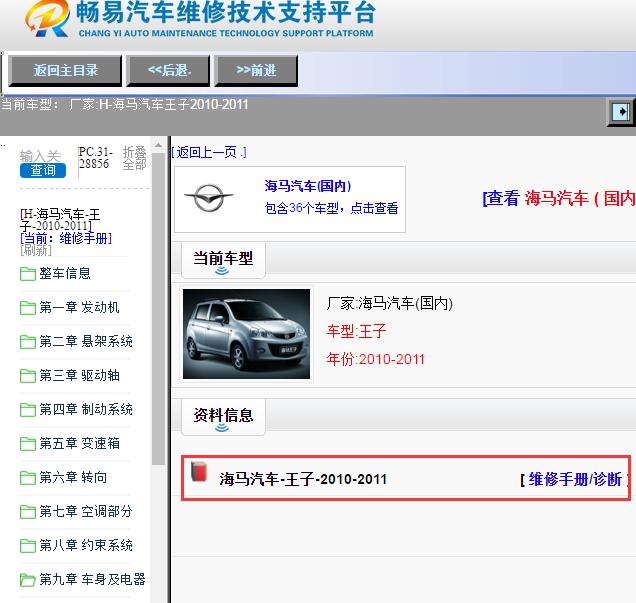Click the silver 王子 car thumbnail
The width and height of the screenshot is (636, 603).
246,334
